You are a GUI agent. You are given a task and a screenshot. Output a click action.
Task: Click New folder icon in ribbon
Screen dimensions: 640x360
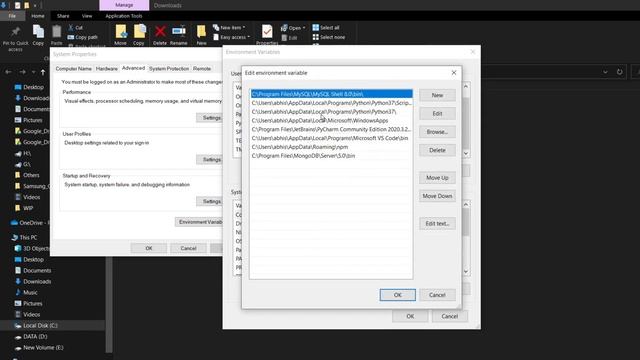coord(201,32)
